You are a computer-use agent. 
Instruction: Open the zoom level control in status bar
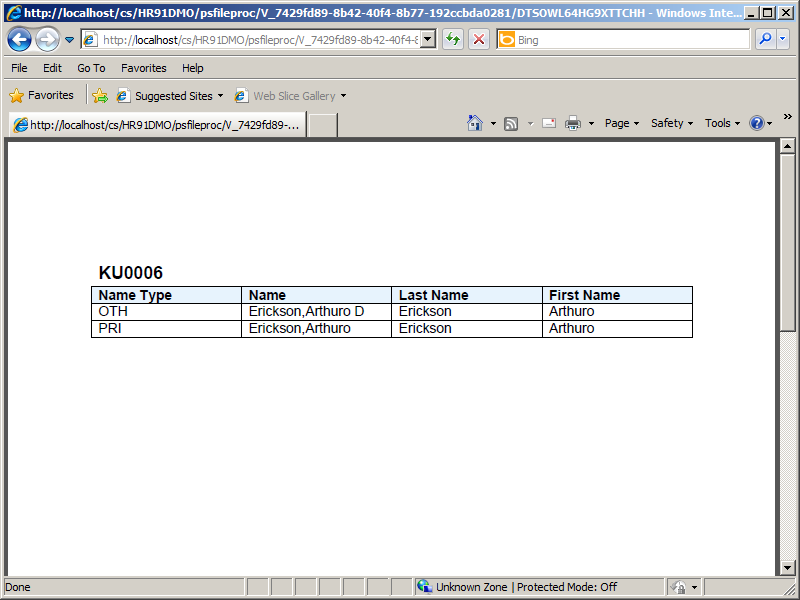684,587
